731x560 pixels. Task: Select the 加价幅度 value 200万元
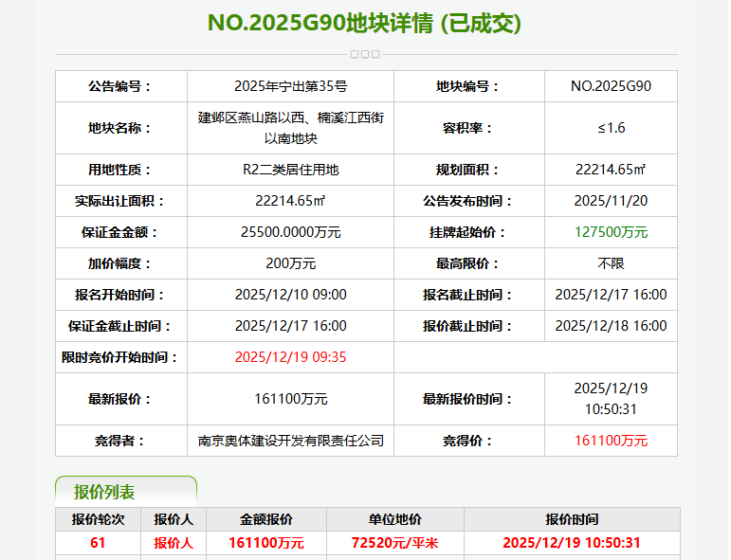click(290, 263)
